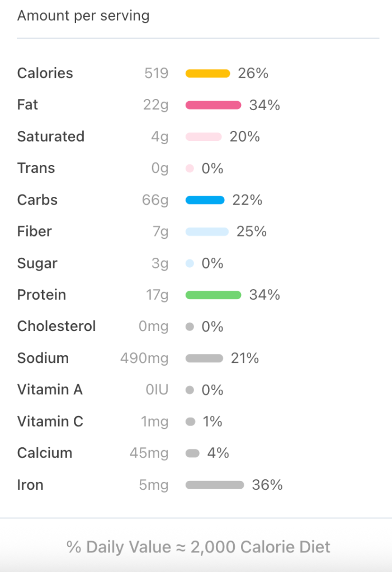Select the light blue Fiber bar
The width and height of the screenshot is (392, 572).
point(207,231)
